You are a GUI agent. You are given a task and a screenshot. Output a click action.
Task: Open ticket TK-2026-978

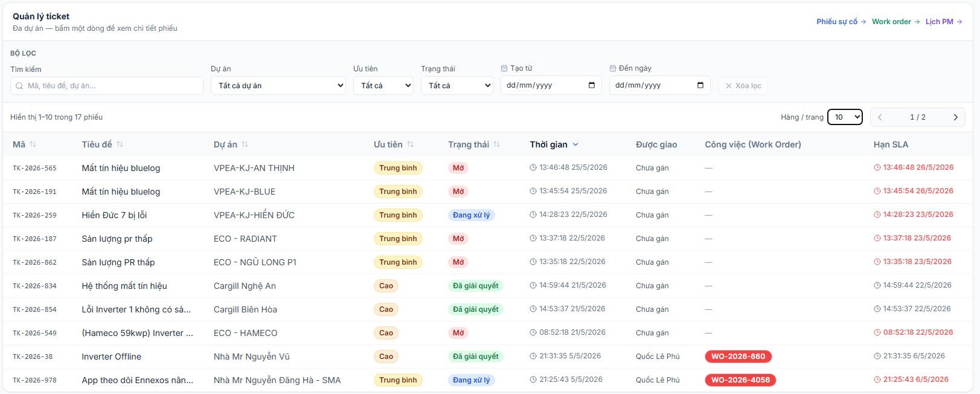(34, 380)
